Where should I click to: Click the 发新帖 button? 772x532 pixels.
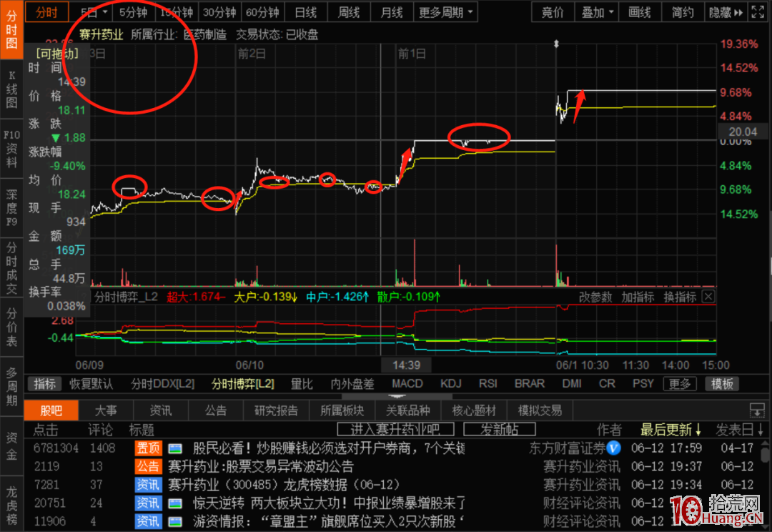[499, 430]
